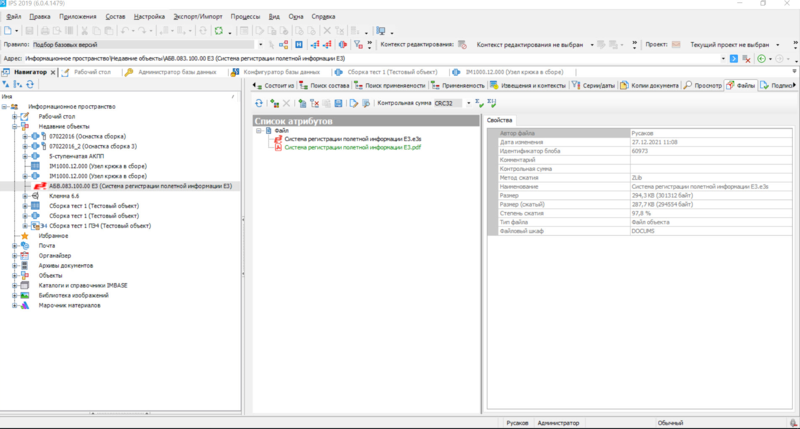Select the E3.pdf file entry
Screen dimensions: 800x429
click(x=351, y=147)
